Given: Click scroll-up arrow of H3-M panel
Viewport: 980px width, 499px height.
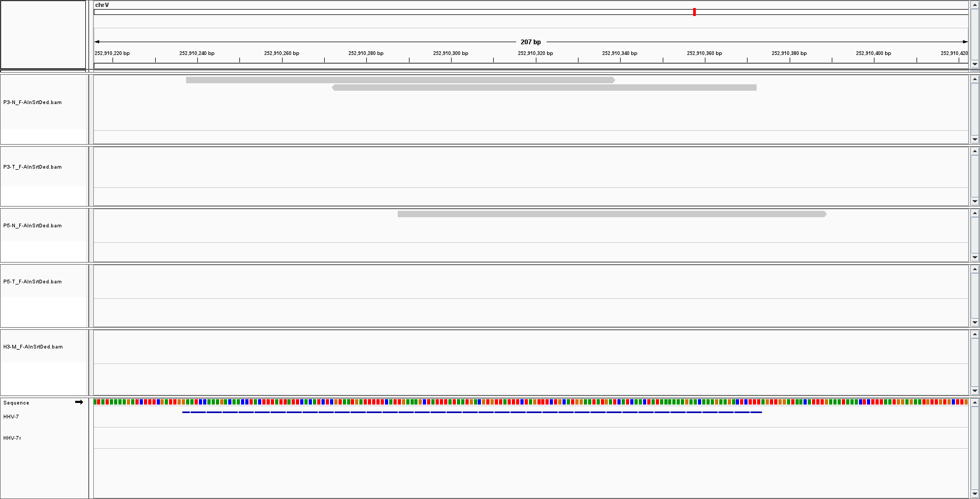Looking at the screenshot, I should click(975, 335).
